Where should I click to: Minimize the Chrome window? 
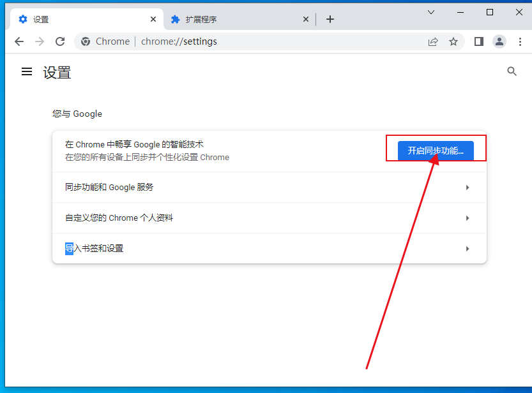tap(460, 12)
